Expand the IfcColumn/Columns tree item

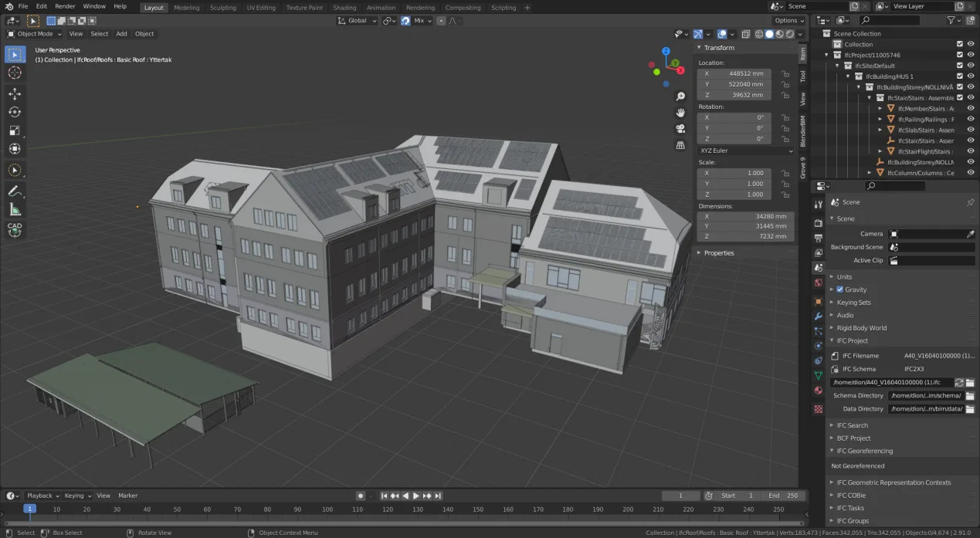869,172
